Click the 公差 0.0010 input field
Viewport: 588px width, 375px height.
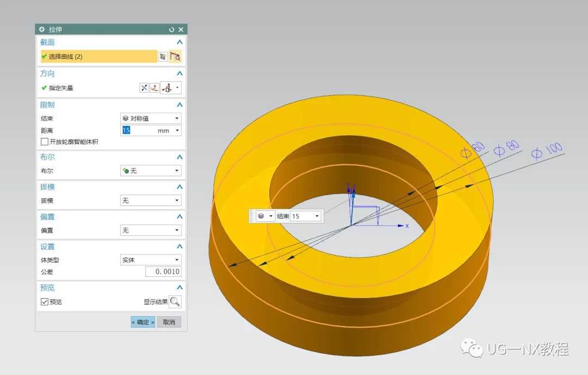click(x=163, y=271)
